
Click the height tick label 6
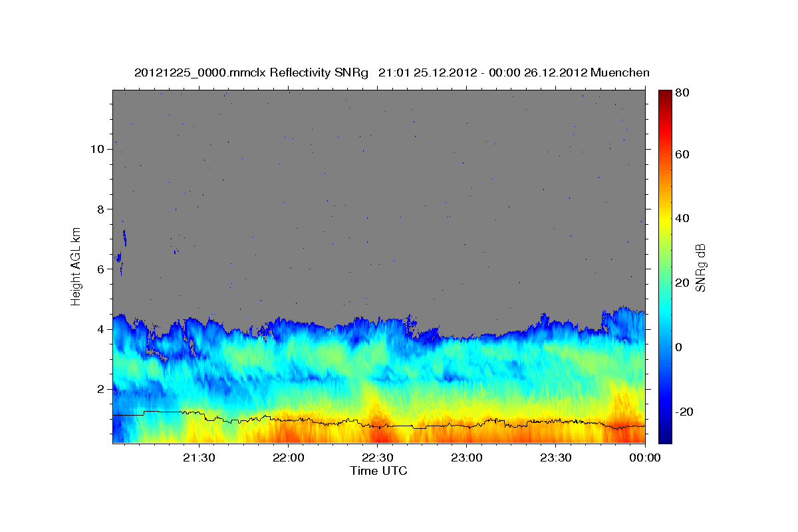click(101, 269)
